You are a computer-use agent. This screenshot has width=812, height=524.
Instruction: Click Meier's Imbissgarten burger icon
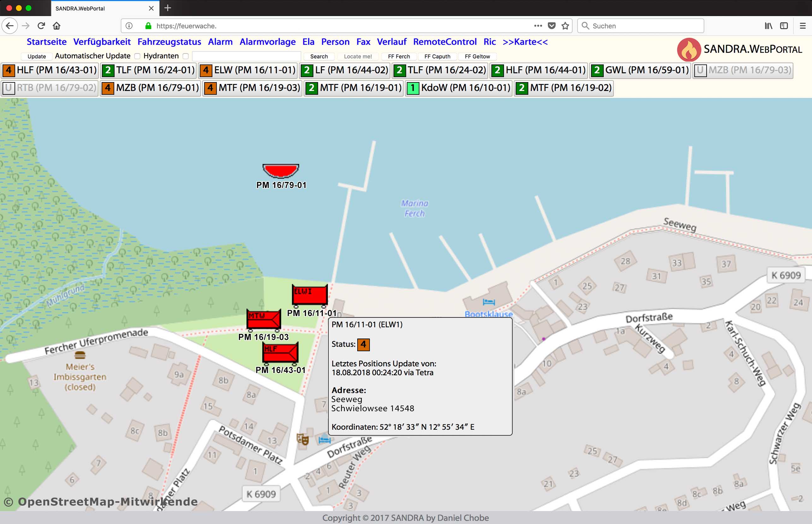pos(80,356)
